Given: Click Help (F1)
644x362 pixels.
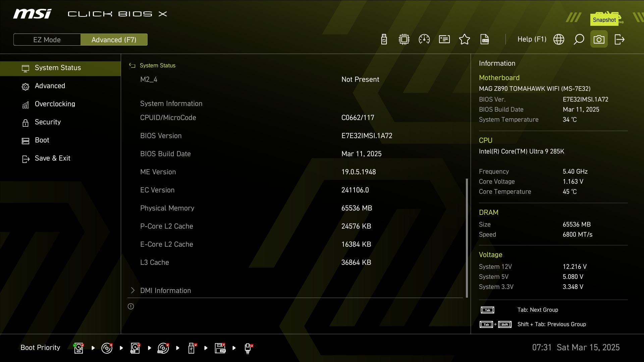Looking at the screenshot, I should click(532, 40).
